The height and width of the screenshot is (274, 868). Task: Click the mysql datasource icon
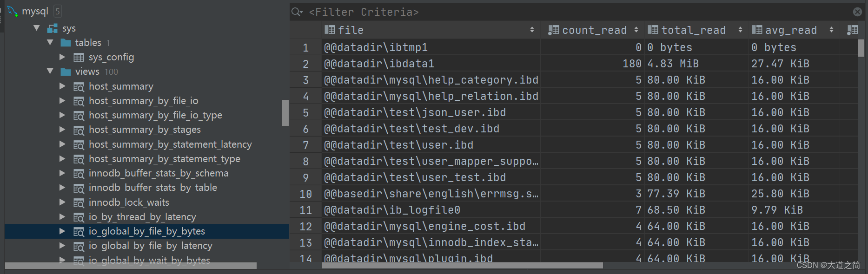point(12,11)
